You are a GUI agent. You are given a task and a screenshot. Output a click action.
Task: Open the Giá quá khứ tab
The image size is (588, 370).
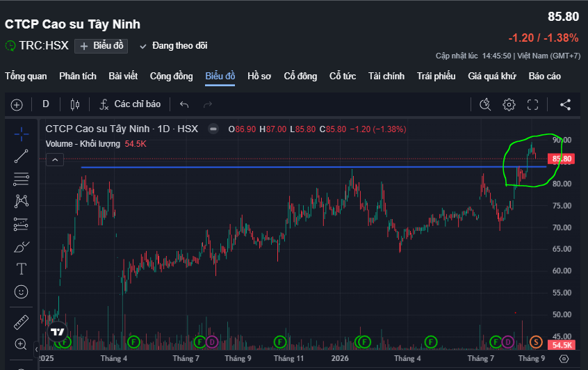(492, 77)
